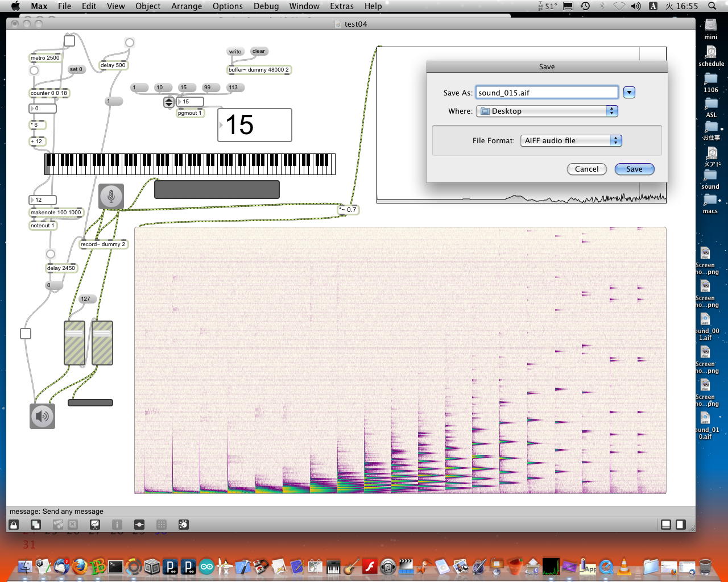
Task: Click the dial icon in patcher toolbar
Action: 184,525
